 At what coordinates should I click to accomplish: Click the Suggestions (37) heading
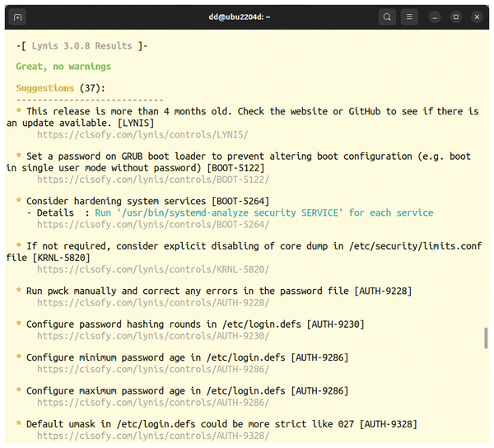tap(60, 88)
